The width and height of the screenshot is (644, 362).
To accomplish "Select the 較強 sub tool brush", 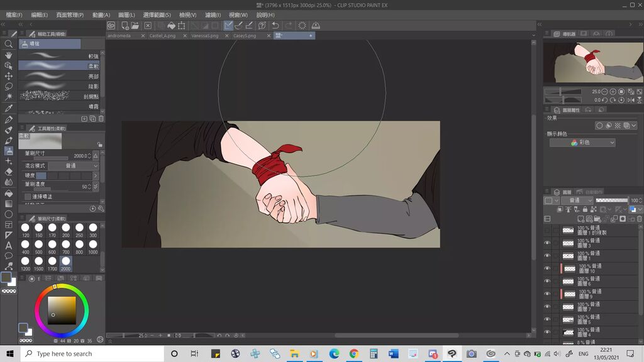I will (x=59, y=56).
